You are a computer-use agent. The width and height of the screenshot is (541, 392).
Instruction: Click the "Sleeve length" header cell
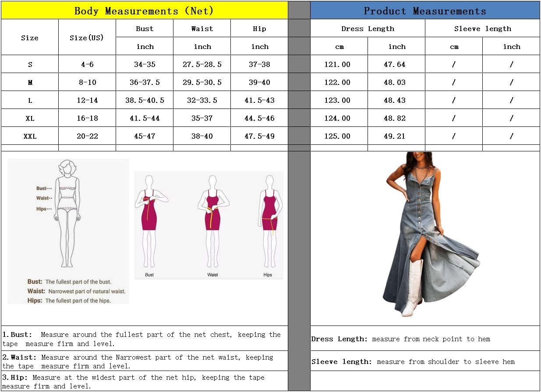click(482, 28)
